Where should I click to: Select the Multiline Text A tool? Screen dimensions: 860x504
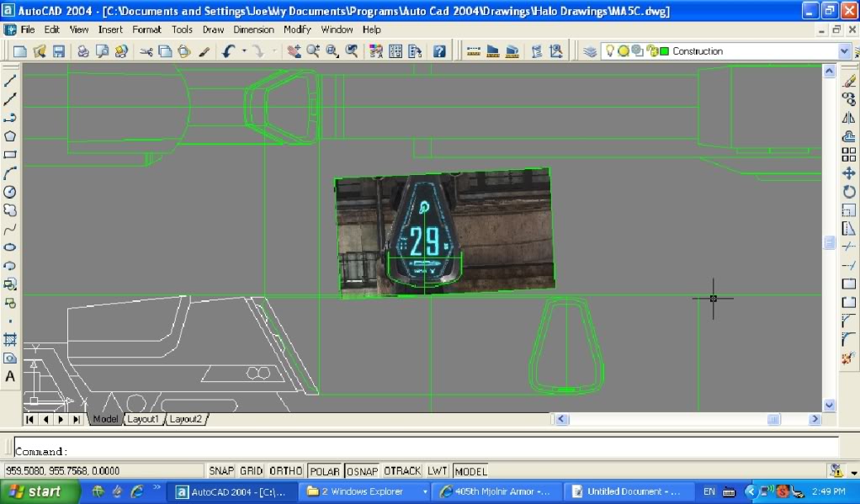[10, 377]
